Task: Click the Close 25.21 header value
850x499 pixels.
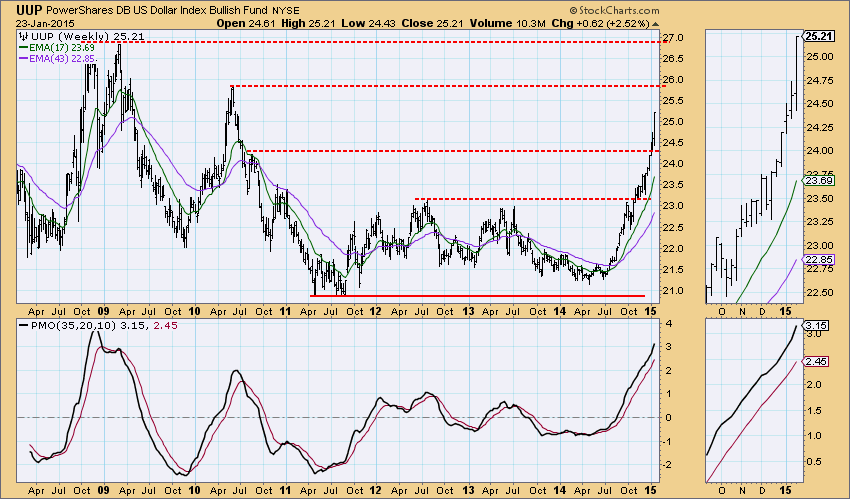Action: 433,23
